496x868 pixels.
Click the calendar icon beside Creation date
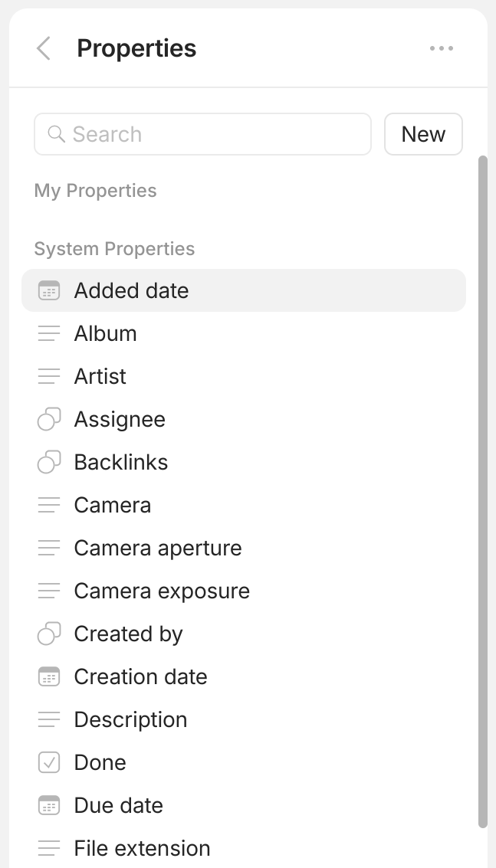(x=49, y=677)
